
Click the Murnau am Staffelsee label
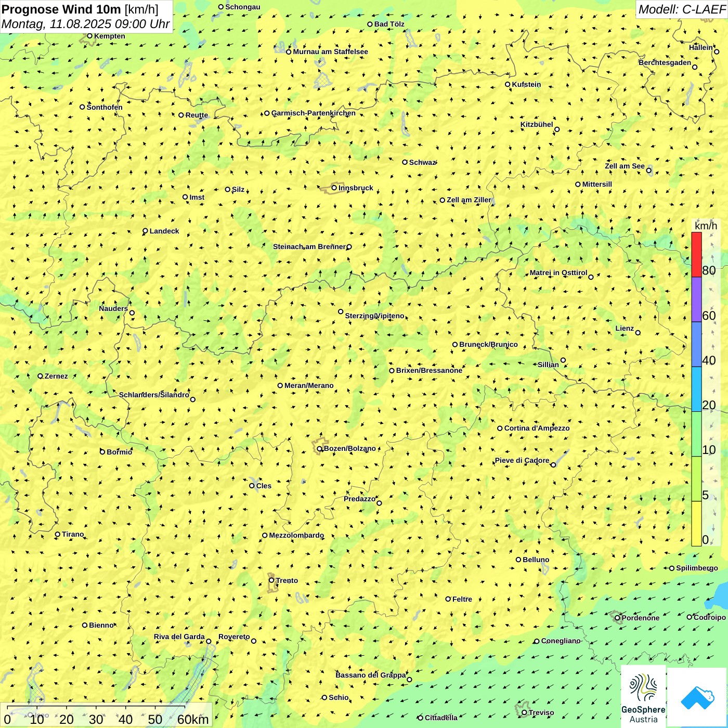pyautogui.click(x=330, y=51)
